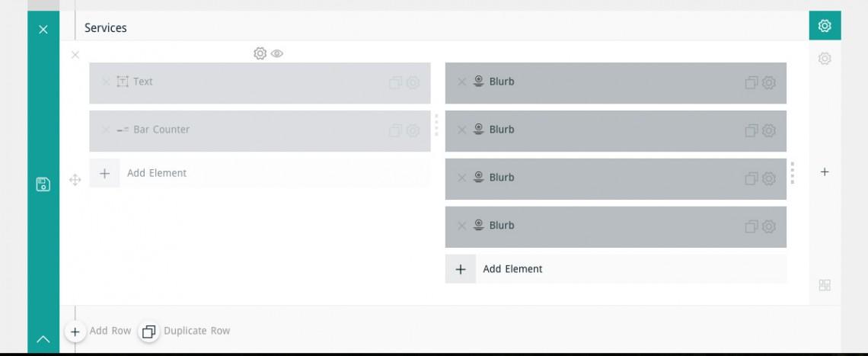Image resolution: width=868 pixels, height=356 pixels.
Task: Close the Services section with the X
Action: click(x=43, y=30)
